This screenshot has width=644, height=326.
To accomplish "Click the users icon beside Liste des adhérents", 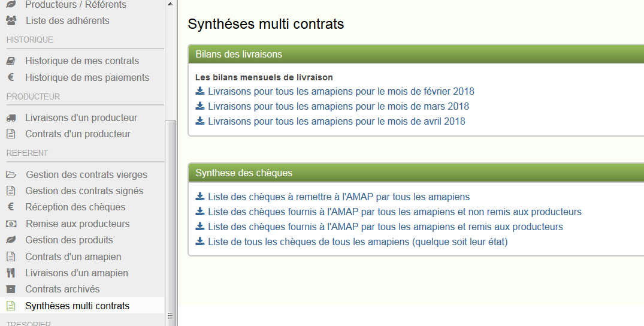I will [11, 20].
